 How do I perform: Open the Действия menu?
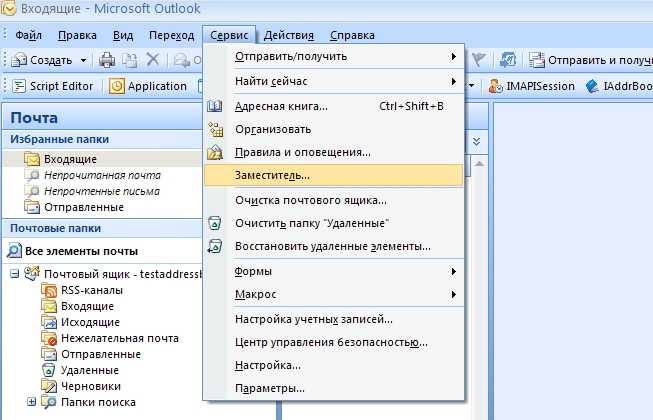(289, 35)
